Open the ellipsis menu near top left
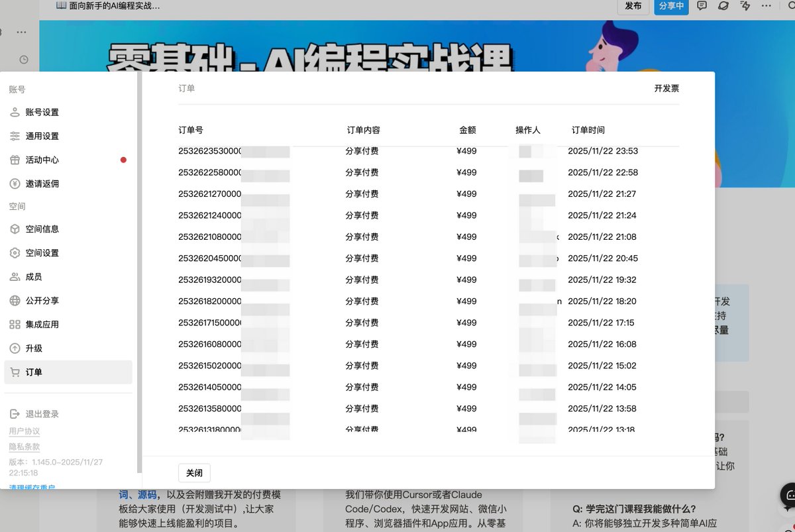795x532 pixels. click(21, 32)
